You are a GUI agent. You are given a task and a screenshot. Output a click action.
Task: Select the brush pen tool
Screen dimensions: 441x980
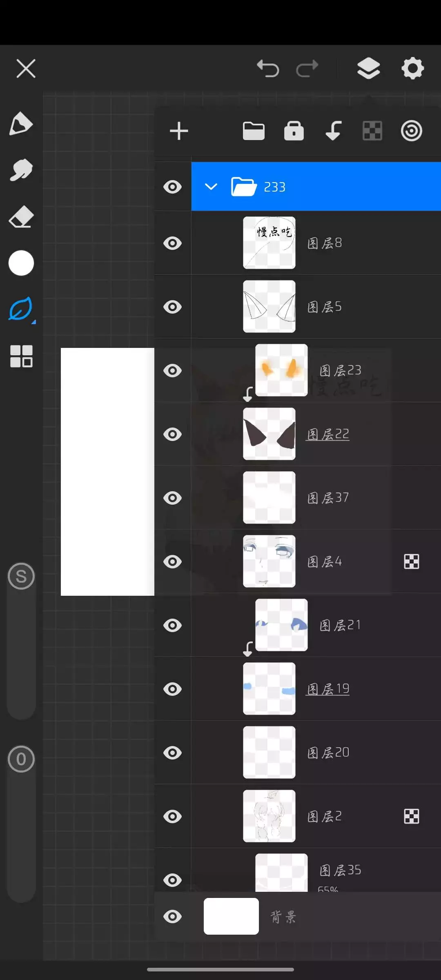point(21,124)
